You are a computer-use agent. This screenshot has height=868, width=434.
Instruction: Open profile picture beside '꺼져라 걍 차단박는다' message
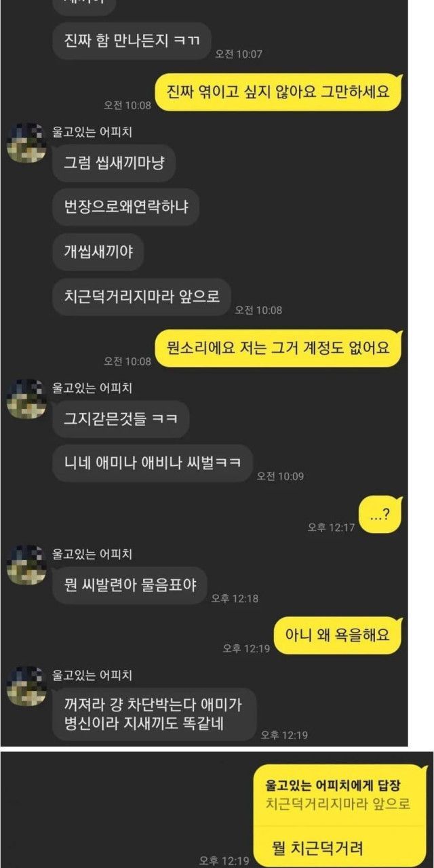tap(26, 686)
